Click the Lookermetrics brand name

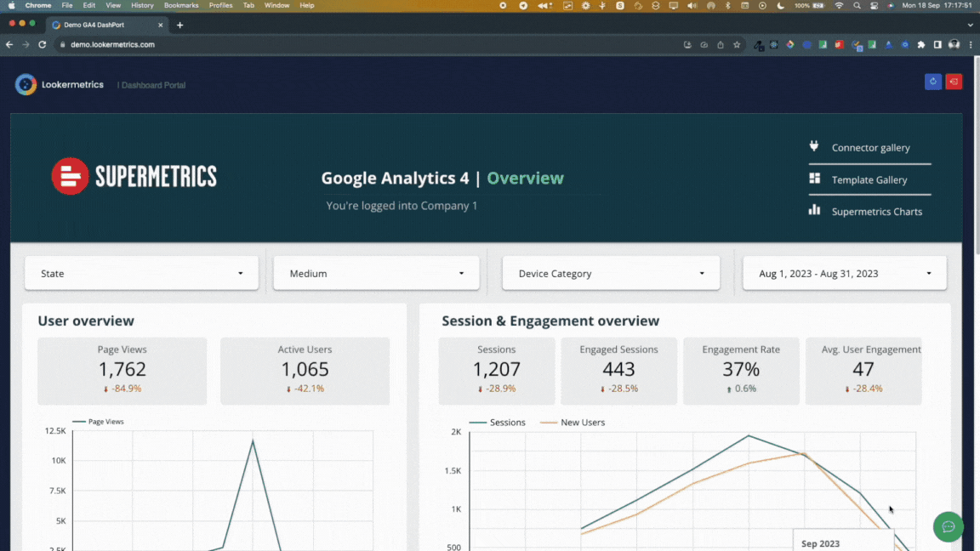72,84
